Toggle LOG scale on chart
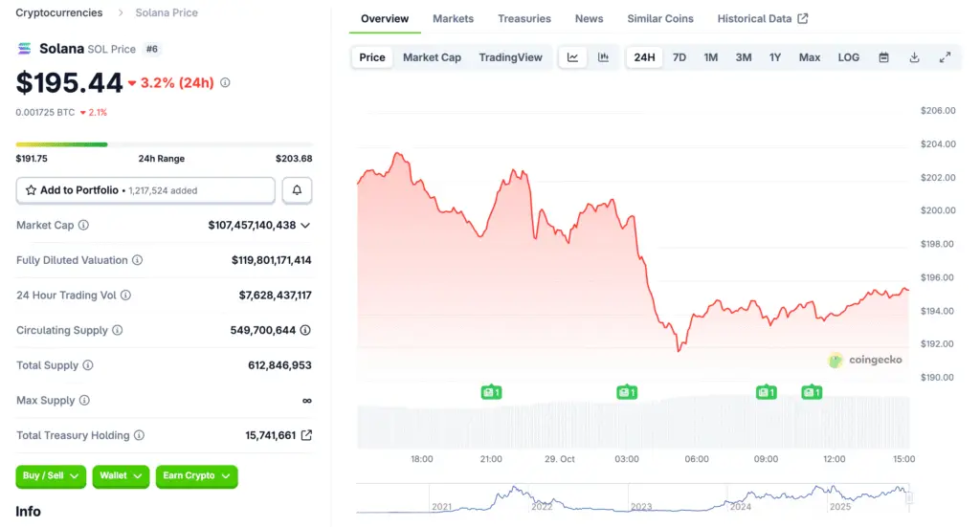 pyautogui.click(x=849, y=57)
